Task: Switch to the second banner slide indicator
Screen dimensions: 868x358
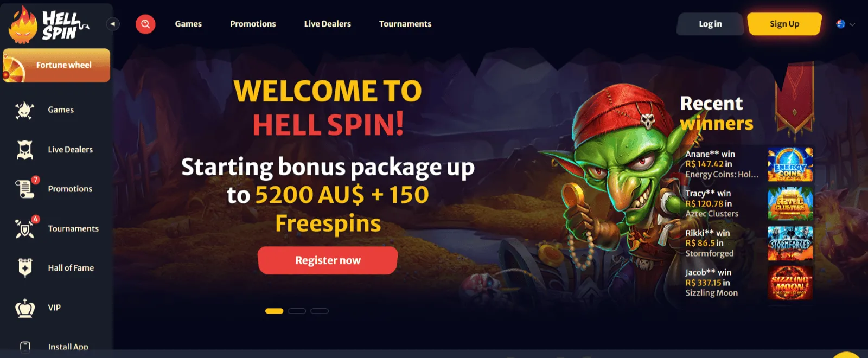Action: pos(297,311)
